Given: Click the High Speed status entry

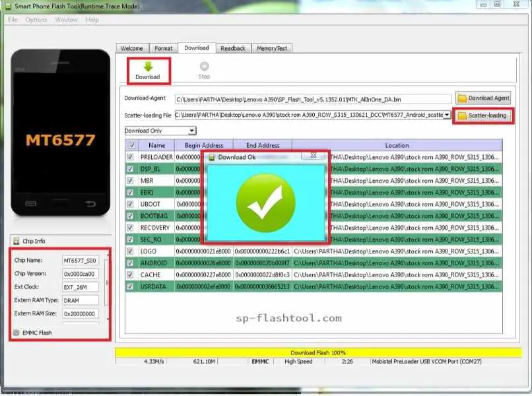Looking at the screenshot, I should 298,362.
